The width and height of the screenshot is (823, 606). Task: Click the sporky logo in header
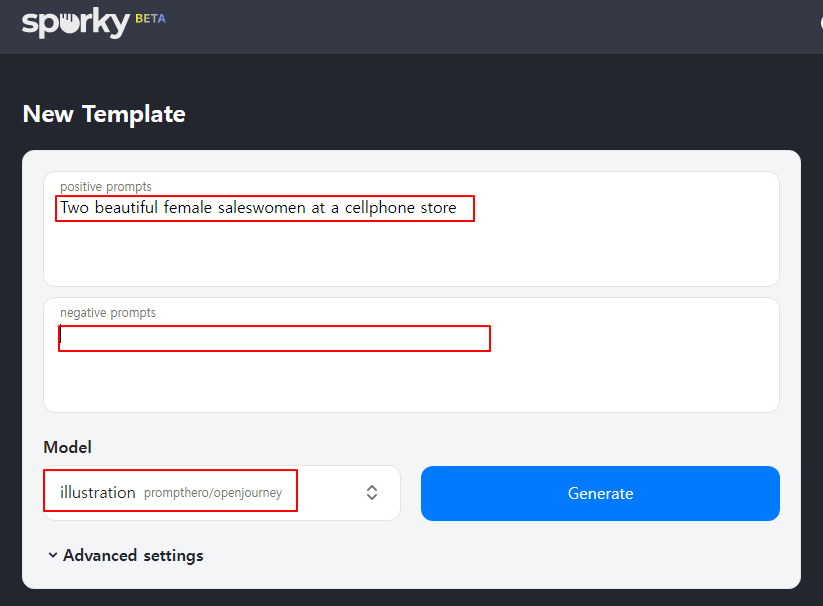(76, 23)
